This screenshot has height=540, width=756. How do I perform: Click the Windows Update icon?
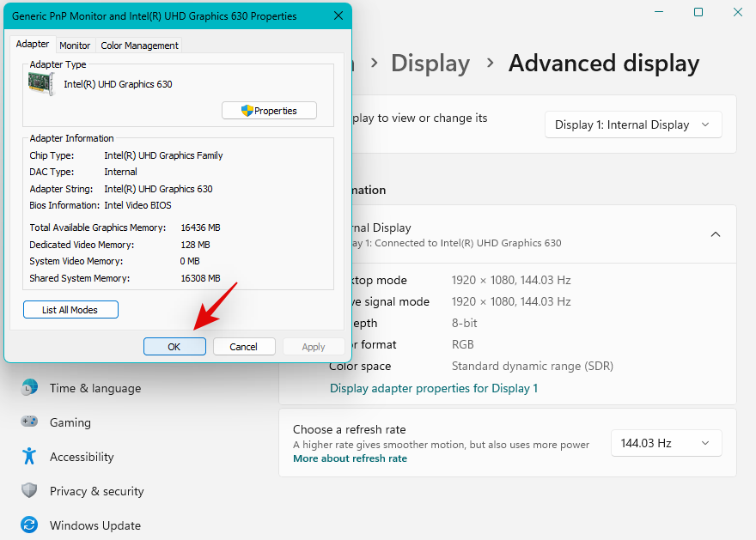29,525
